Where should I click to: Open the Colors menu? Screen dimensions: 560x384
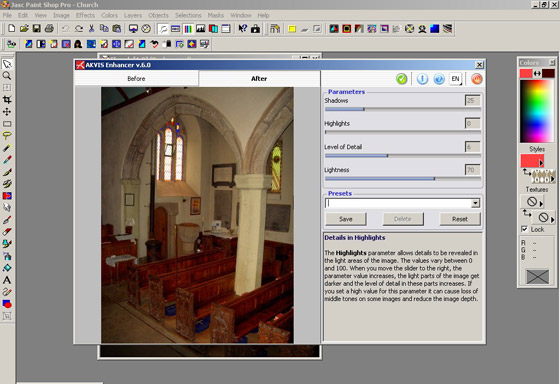109,15
